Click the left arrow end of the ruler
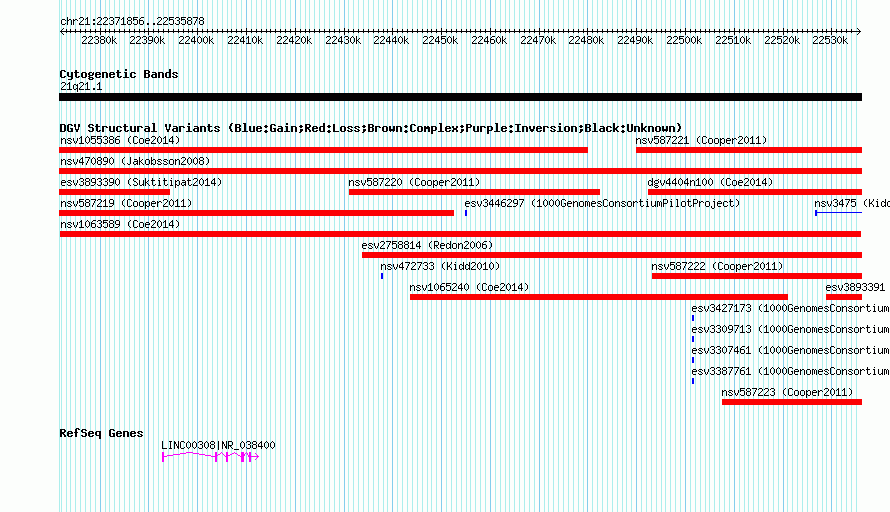This screenshot has width=890, height=512. (62, 32)
